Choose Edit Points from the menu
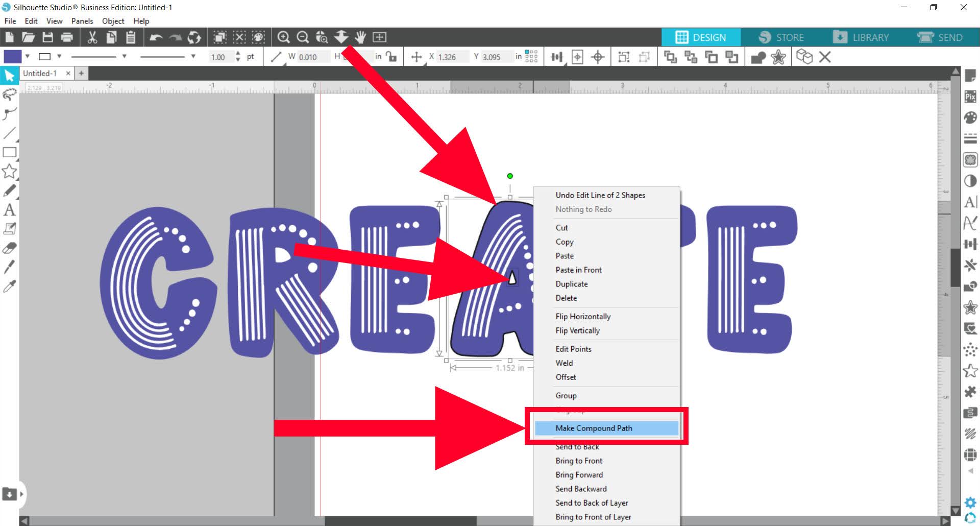 573,349
